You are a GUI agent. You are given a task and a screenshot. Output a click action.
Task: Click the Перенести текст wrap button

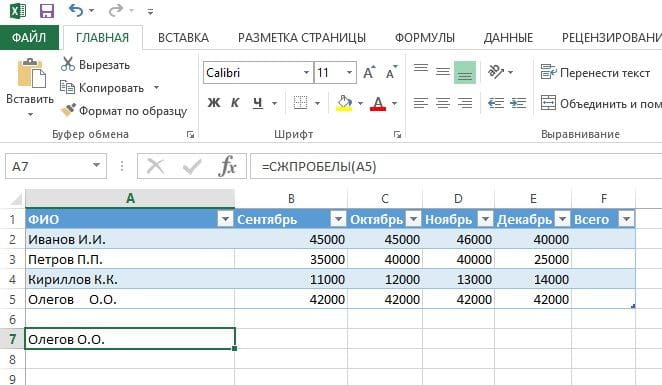click(x=595, y=73)
